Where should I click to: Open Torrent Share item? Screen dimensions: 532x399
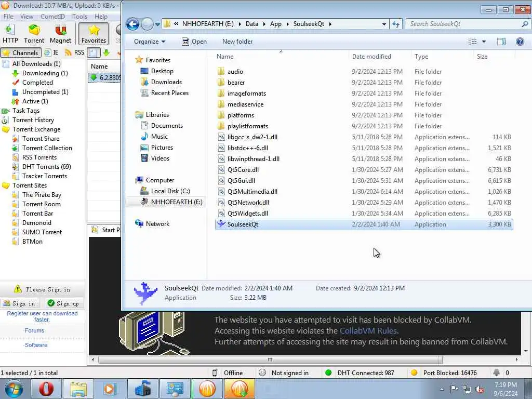41,138
